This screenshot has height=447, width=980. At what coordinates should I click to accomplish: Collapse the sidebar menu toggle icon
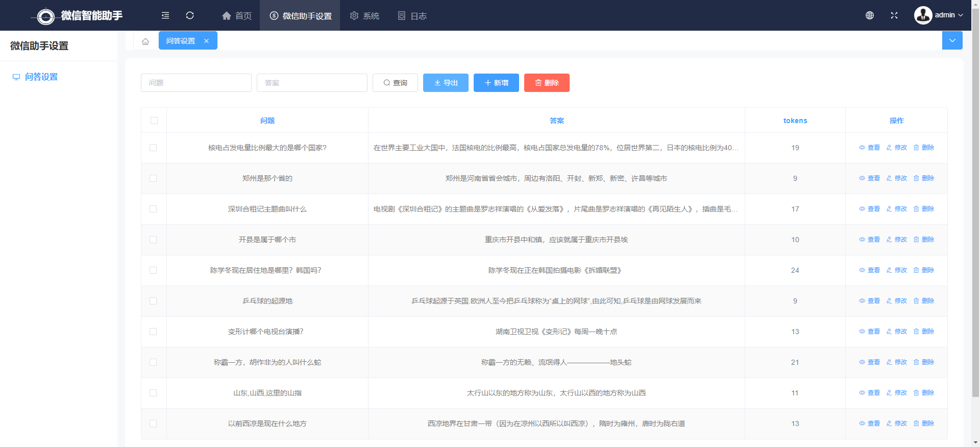pyautogui.click(x=165, y=15)
